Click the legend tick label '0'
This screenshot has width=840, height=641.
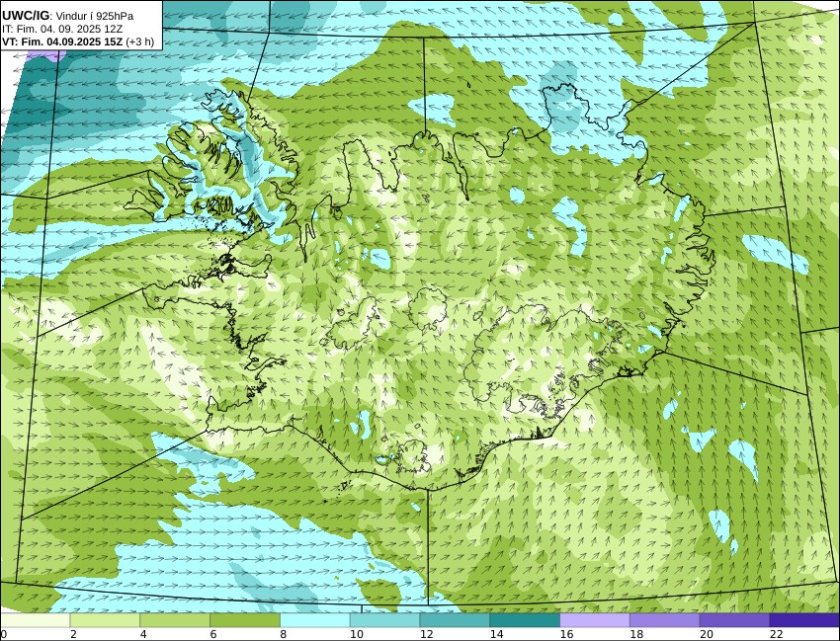[x=3, y=634]
